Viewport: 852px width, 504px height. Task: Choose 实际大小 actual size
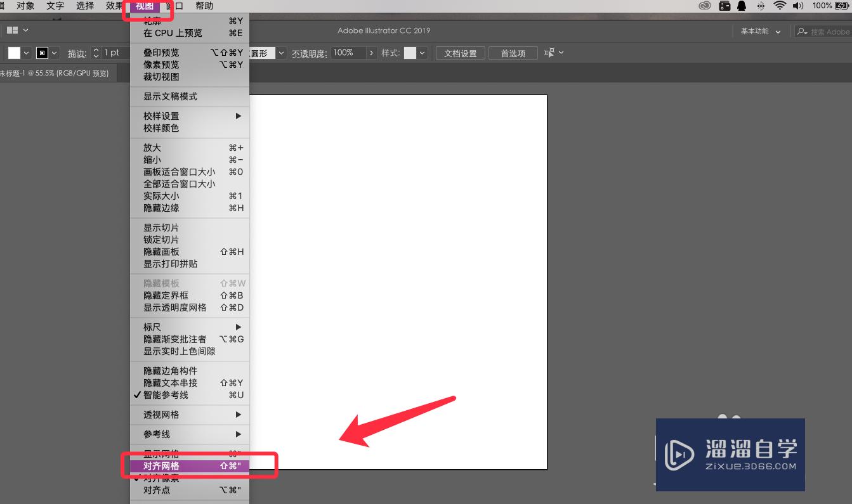click(x=190, y=196)
